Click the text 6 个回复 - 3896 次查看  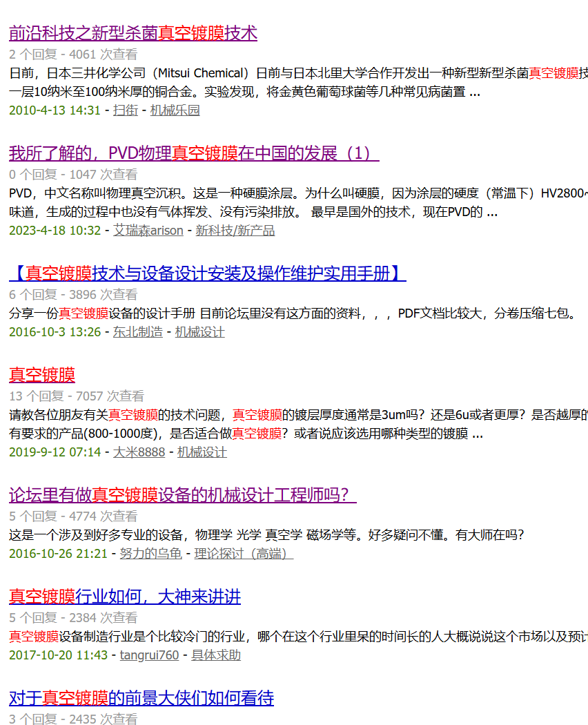coord(73,295)
